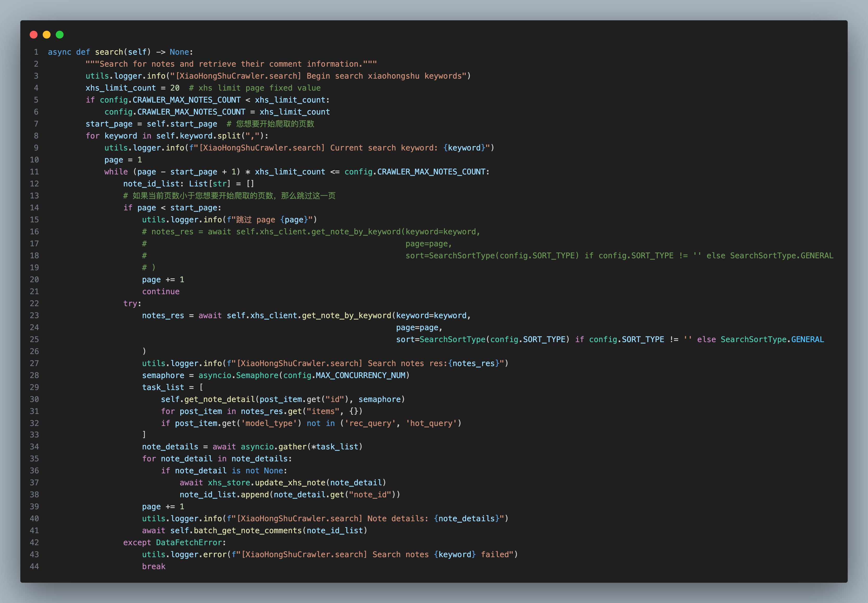Click 'get_note_by_keyword' call on line 23
Screen dimensions: 868x603
pos(346,316)
